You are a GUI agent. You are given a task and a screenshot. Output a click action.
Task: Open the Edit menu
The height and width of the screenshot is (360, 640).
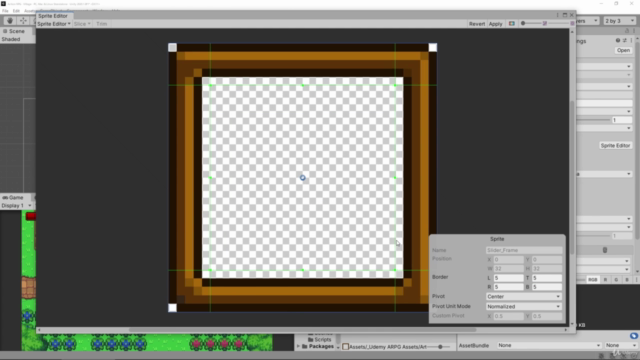(16, 11)
